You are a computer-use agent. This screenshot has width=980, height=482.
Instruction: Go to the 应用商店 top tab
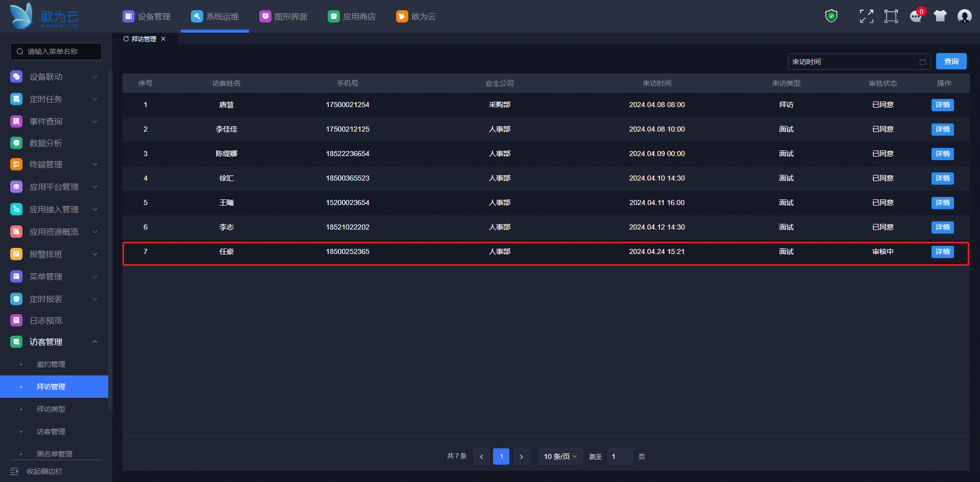[352, 16]
